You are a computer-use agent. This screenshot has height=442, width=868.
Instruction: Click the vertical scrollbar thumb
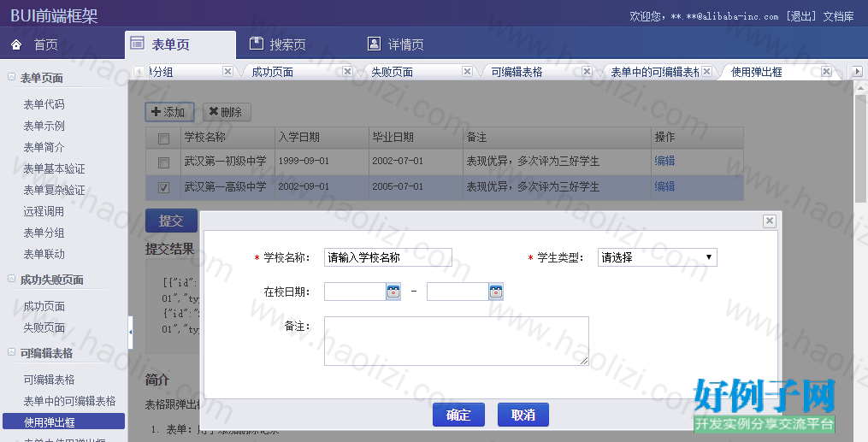coord(860,150)
